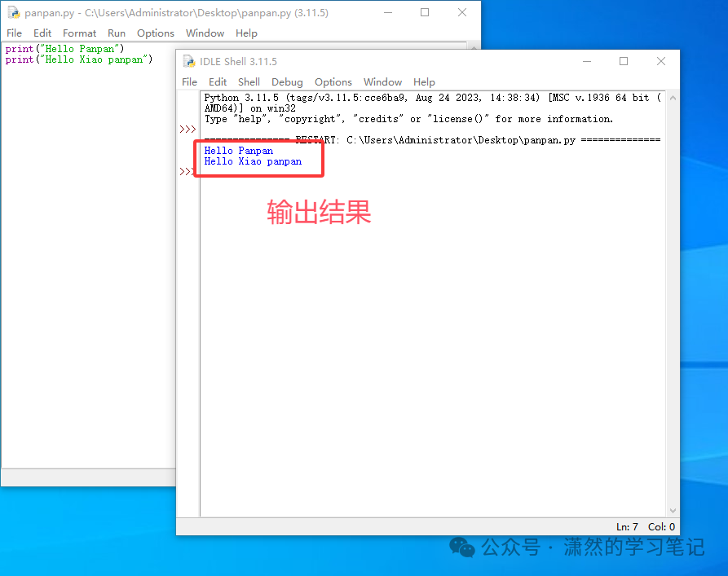Click scroll down arrow in IDLE Shell scrollbar
Viewport: 728px width, 576px height.
673,511
